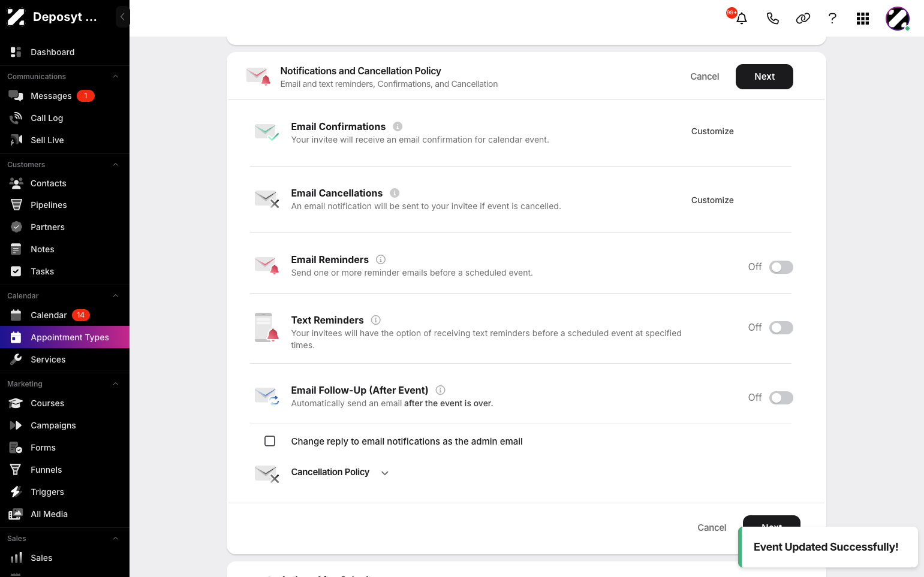Screen dimensions: 924x577
Task: Open the Campaigns sidebar item
Action: coord(65,425)
